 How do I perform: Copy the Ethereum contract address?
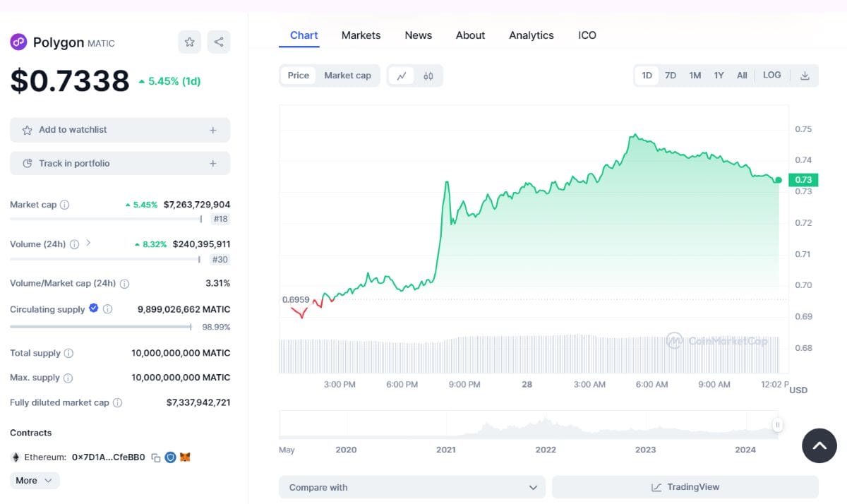[x=156, y=457]
